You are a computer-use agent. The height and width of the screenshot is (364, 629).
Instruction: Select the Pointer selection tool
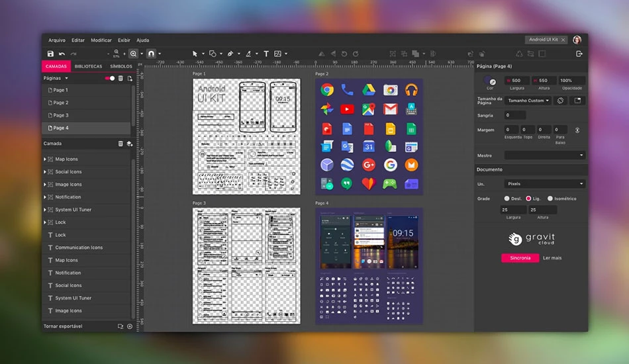[195, 54]
